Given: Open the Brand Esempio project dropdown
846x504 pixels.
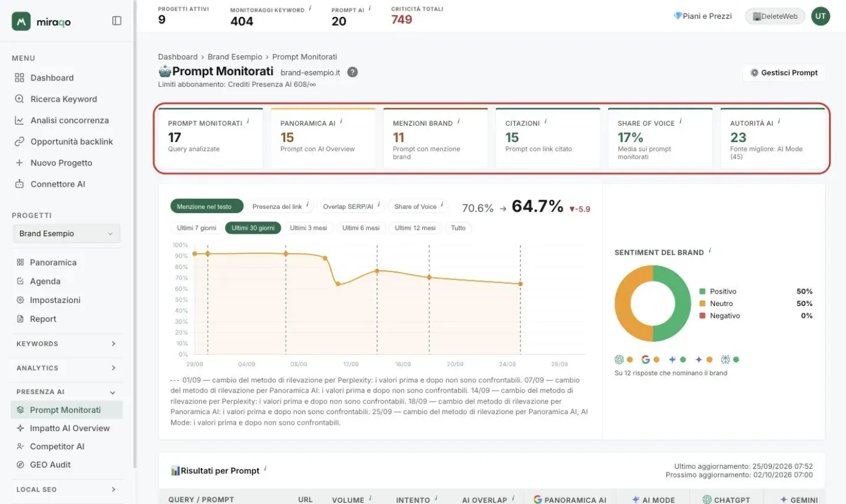Looking at the screenshot, I should point(66,233).
